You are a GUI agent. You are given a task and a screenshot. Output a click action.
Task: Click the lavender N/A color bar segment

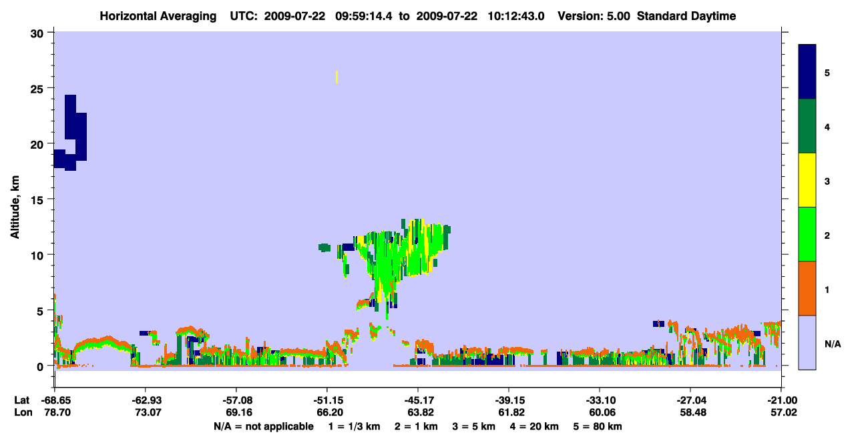(807, 342)
